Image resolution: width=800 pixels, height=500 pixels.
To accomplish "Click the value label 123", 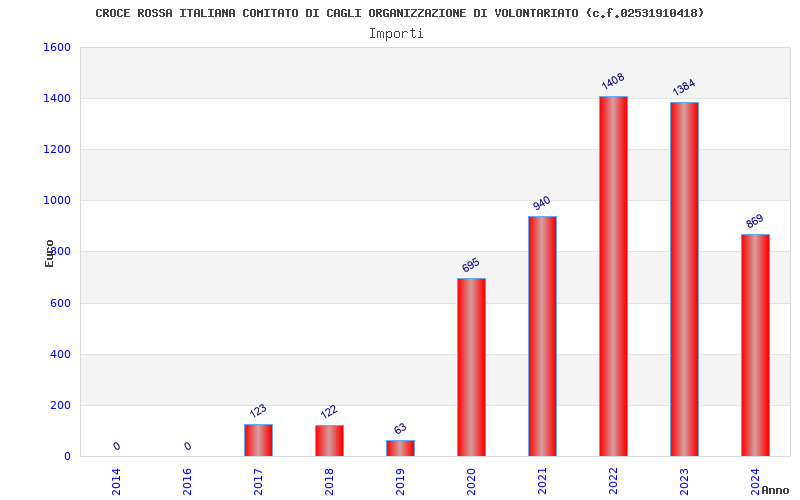I will 258,411.
